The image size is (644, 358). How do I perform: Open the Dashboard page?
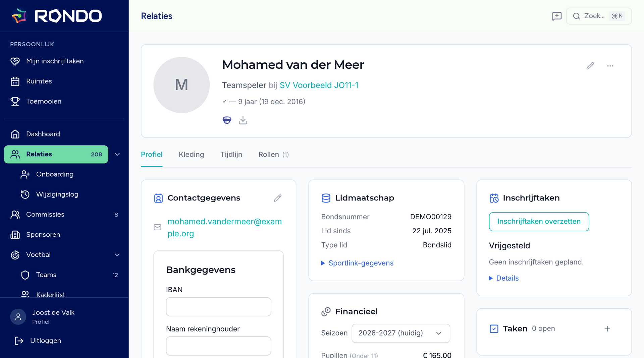(x=64, y=134)
